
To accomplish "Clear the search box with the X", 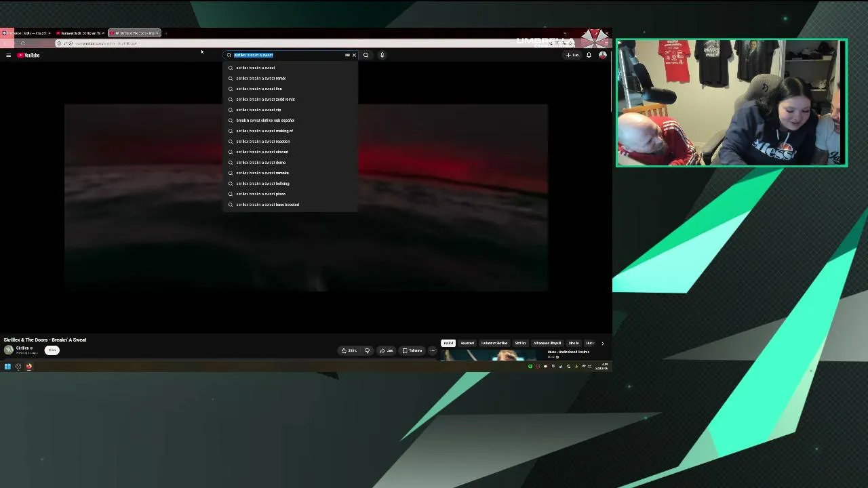I will tap(354, 55).
